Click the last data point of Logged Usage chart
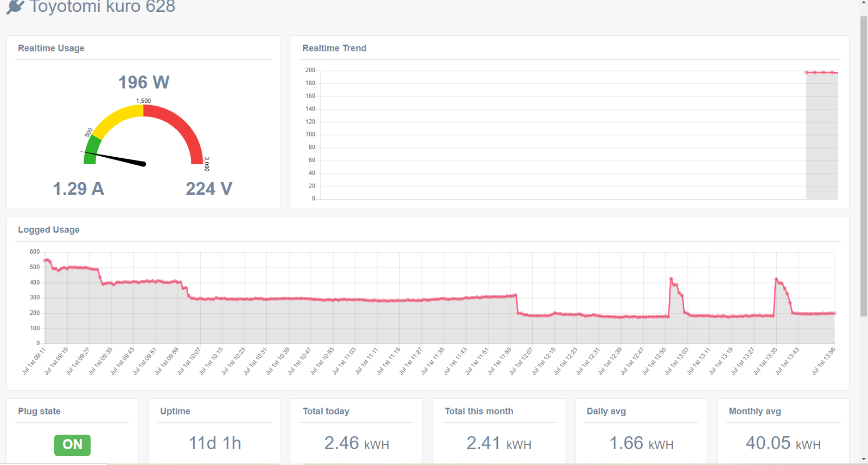Image resolution: width=868 pixels, height=465 pixels. [834, 313]
